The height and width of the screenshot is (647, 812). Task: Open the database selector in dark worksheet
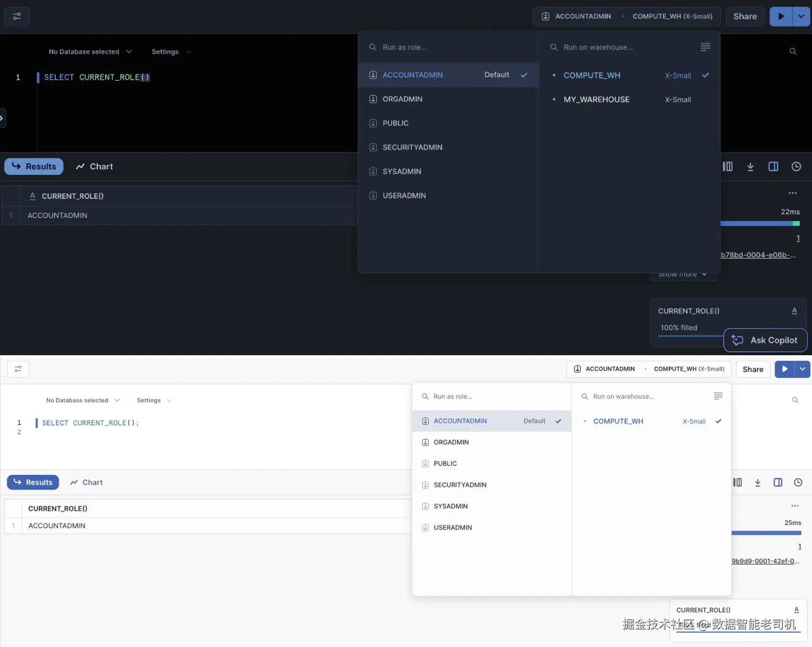(x=90, y=51)
